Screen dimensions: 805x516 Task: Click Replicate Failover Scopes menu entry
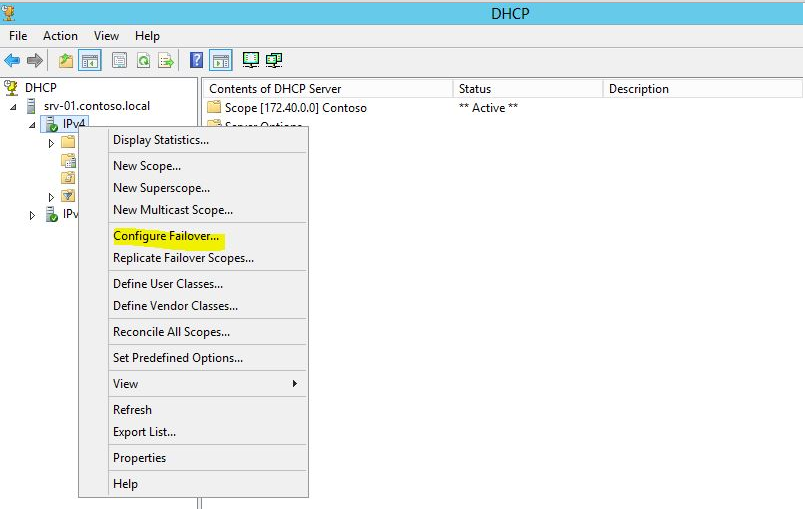click(183, 258)
